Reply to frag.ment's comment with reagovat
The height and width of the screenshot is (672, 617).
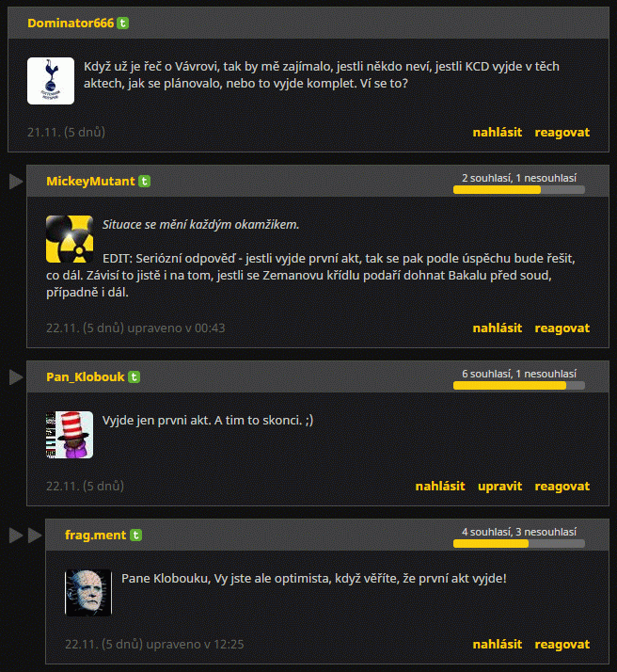562,645
